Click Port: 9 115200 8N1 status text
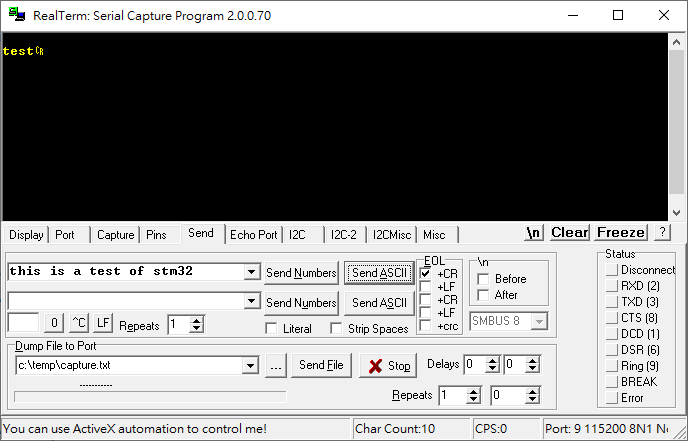Viewport: 688px width, 441px height. point(606,429)
